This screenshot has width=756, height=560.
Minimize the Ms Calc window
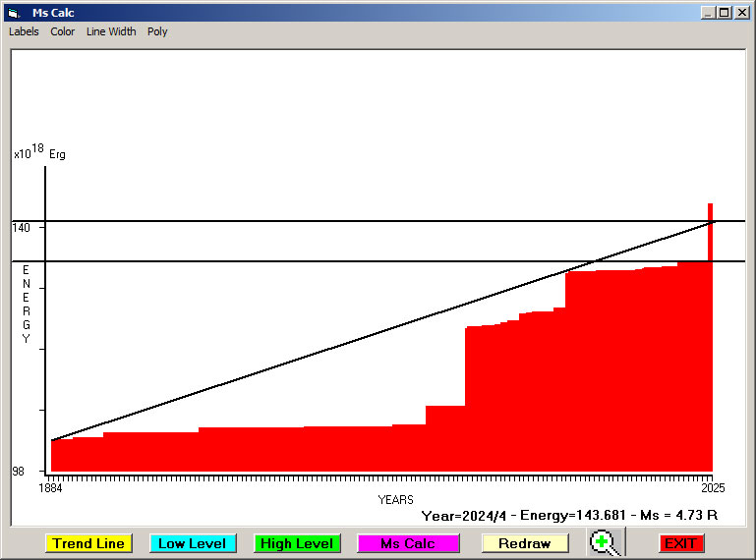click(708, 13)
